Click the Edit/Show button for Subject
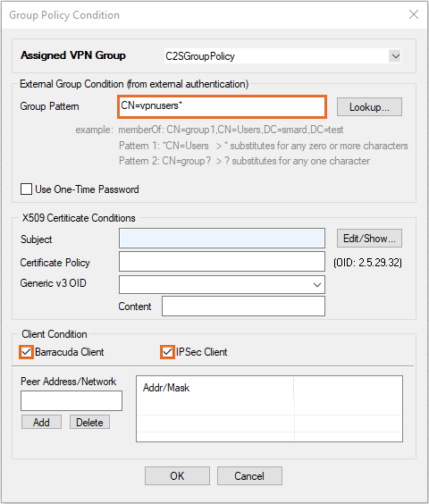429x504 pixels. (x=369, y=239)
